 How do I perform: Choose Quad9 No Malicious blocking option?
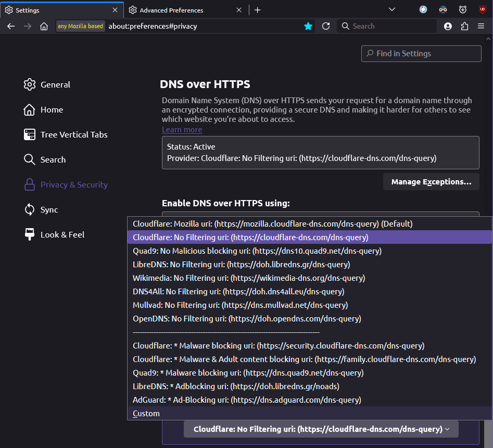309,251
